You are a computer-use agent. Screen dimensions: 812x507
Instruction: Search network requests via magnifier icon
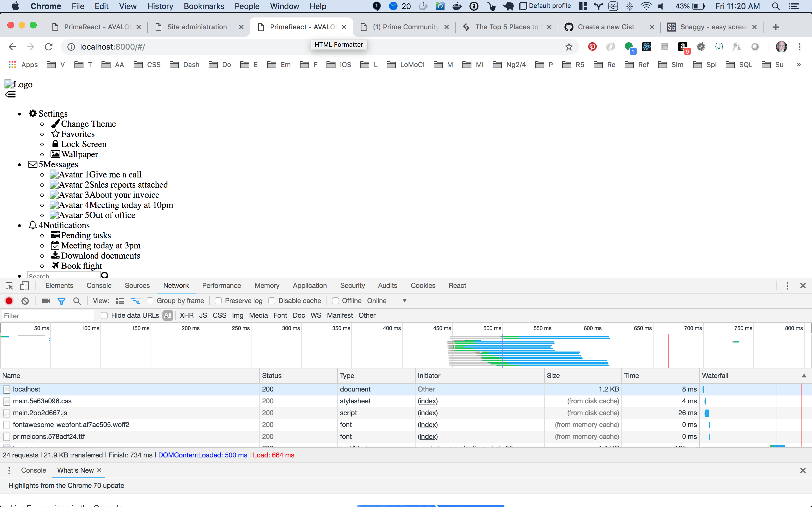77,301
